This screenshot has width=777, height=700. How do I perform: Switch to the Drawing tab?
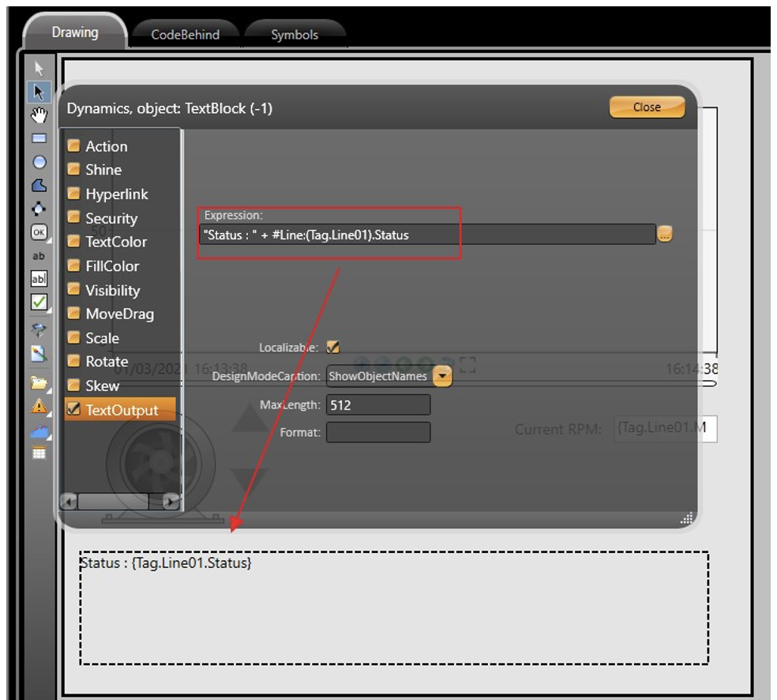75,32
